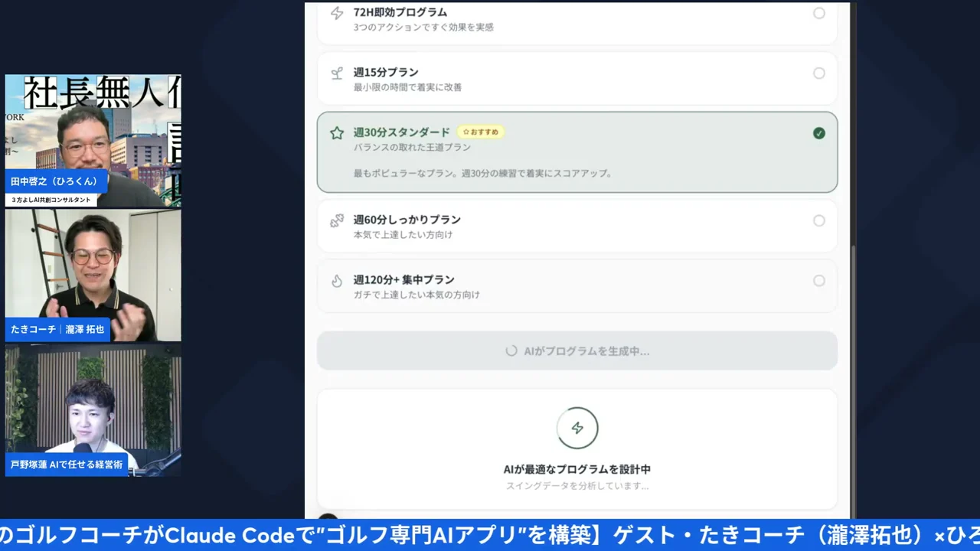Click the 週60分しっかりプラン title text

tap(407, 220)
